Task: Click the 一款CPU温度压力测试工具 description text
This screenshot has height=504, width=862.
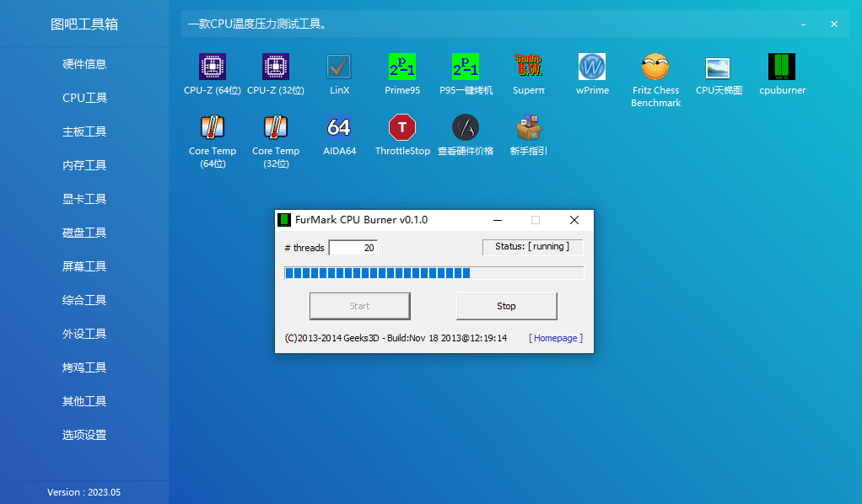Action: coord(256,24)
